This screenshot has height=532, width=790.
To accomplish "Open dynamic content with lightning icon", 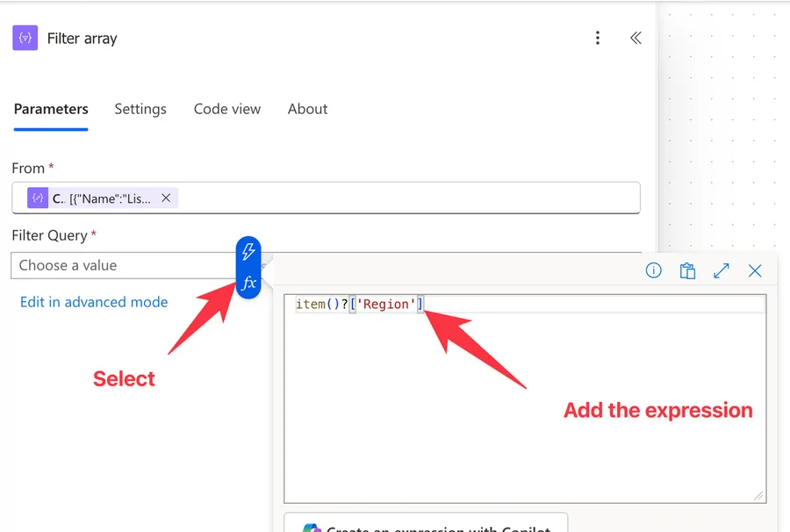I will click(x=248, y=251).
